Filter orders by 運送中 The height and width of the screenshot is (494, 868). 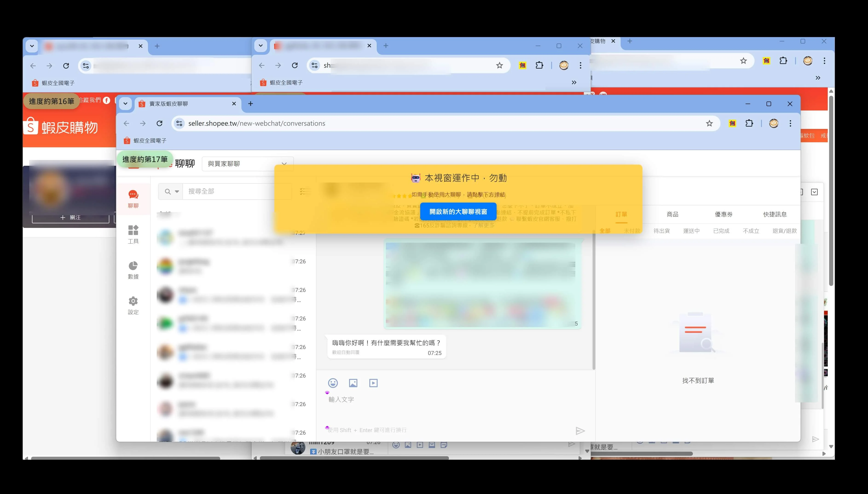[x=691, y=231]
